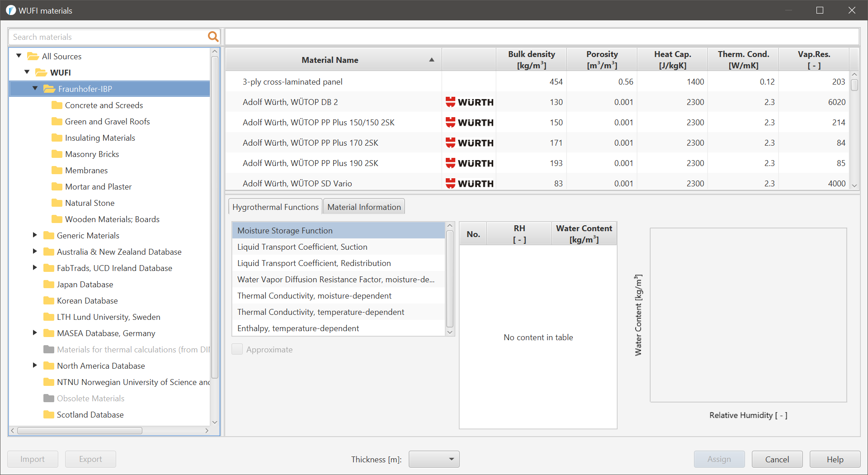The width and height of the screenshot is (868, 475).
Task: Click the orange search magnifier icon
Action: point(213,37)
